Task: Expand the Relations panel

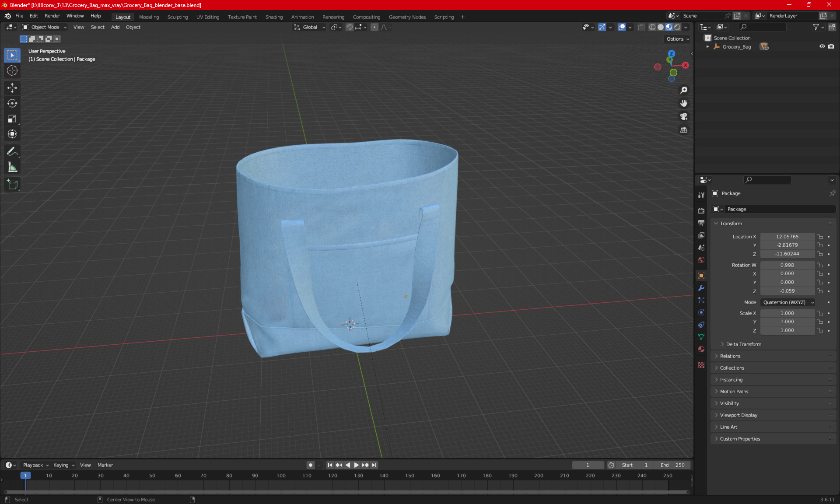Action: (x=730, y=356)
